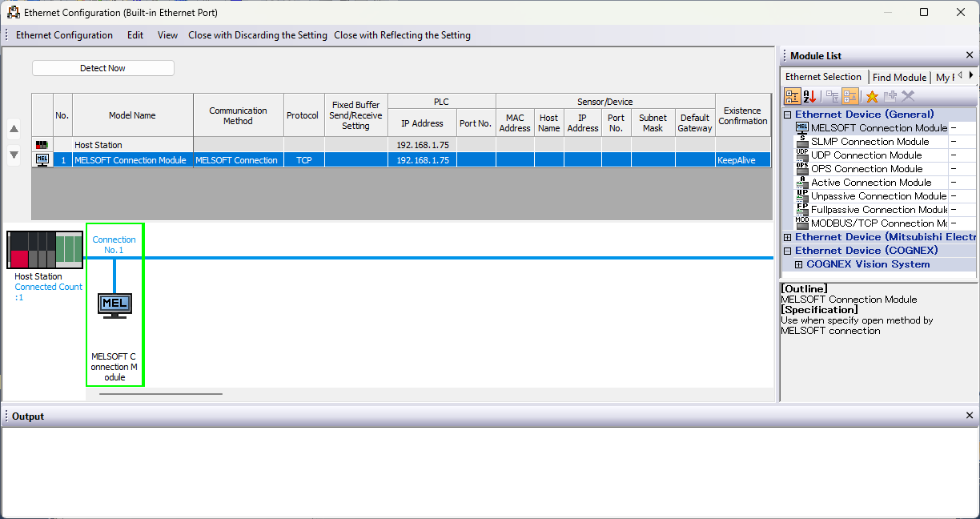Click the horizontal scrollbar under the diagram
980x519 pixels.
point(160,394)
